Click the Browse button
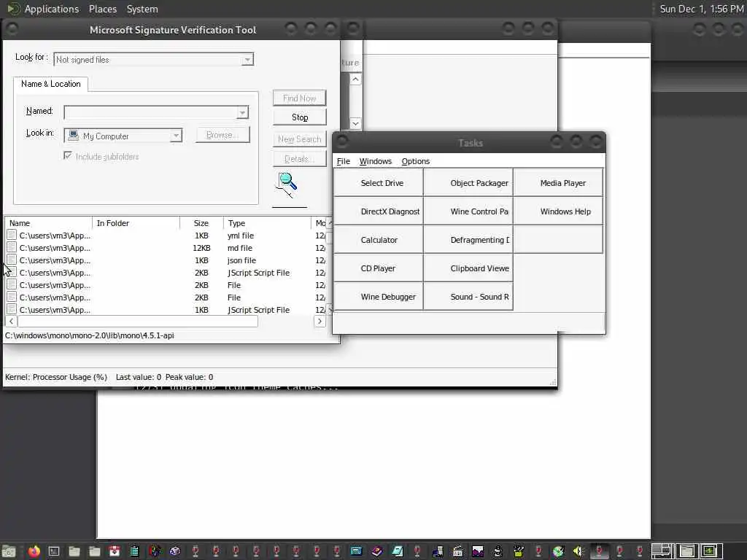Image resolution: width=747 pixels, height=560 pixels. (x=222, y=135)
